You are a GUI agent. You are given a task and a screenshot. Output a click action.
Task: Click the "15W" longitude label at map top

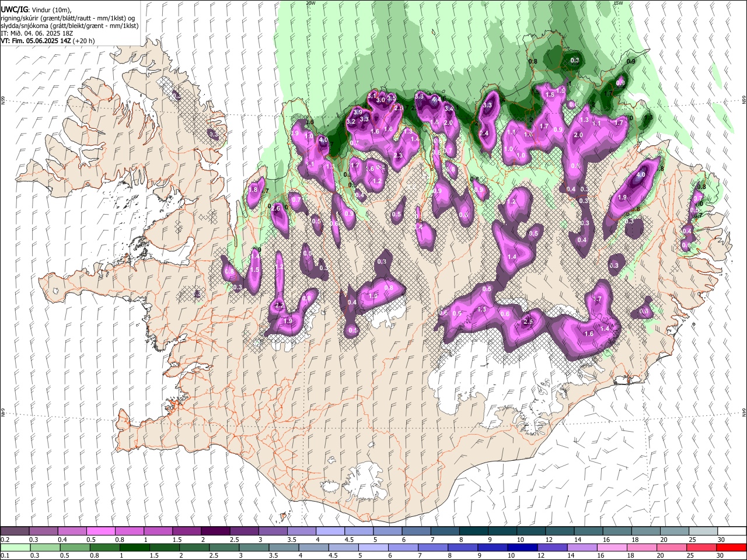pos(618,3)
